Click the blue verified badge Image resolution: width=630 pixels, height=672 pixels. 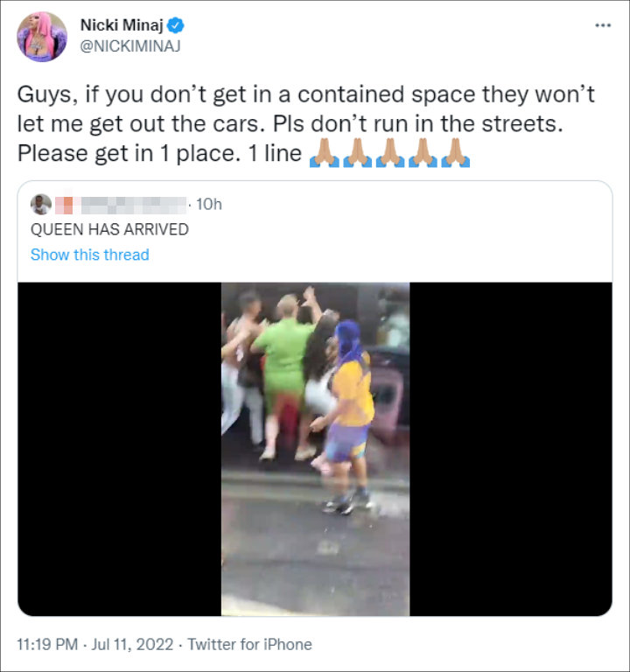pyautogui.click(x=175, y=25)
